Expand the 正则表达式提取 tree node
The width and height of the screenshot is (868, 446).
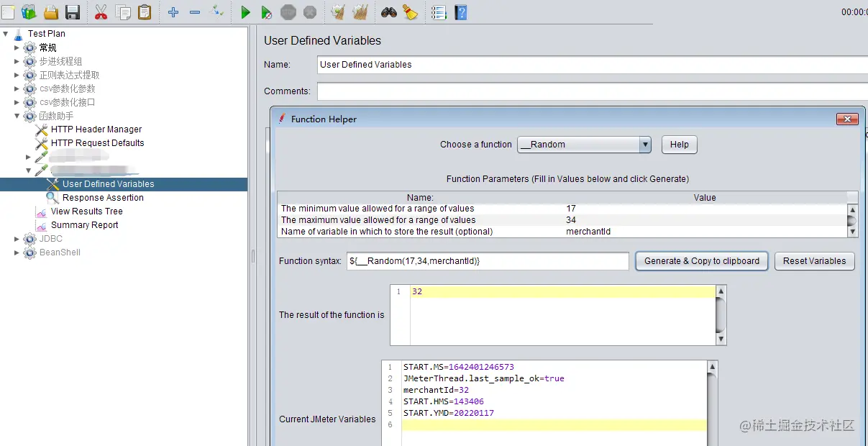[x=17, y=75]
